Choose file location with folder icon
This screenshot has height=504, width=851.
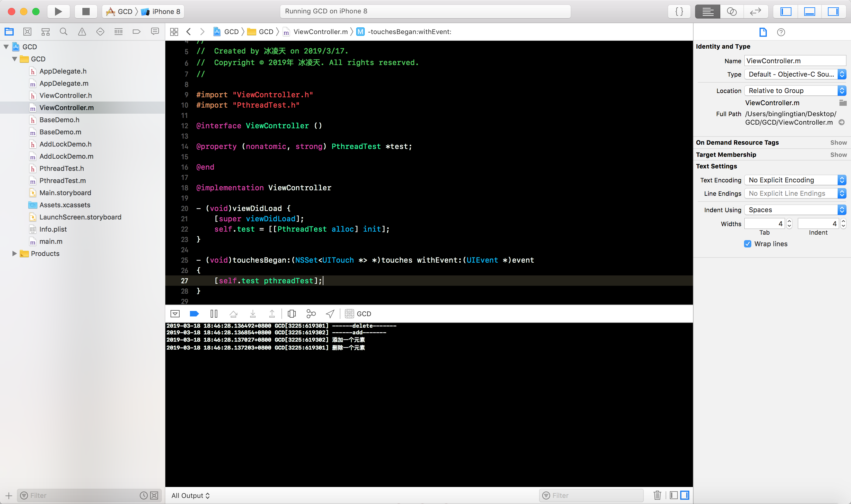[x=843, y=103]
